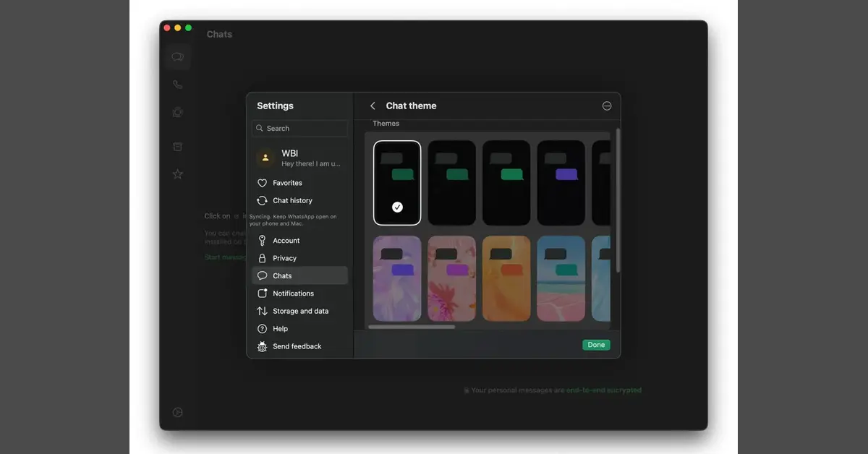Click the Settings search field
The image size is (868, 454).
[x=299, y=129]
